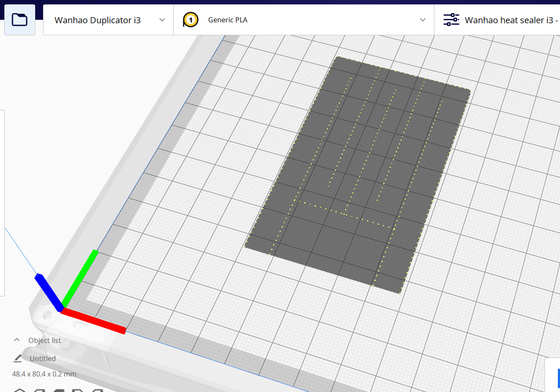Click the 48.4 x 80.4 x 0.2 mm dimensions label
The height and width of the screenshot is (392, 560).
(x=44, y=374)
